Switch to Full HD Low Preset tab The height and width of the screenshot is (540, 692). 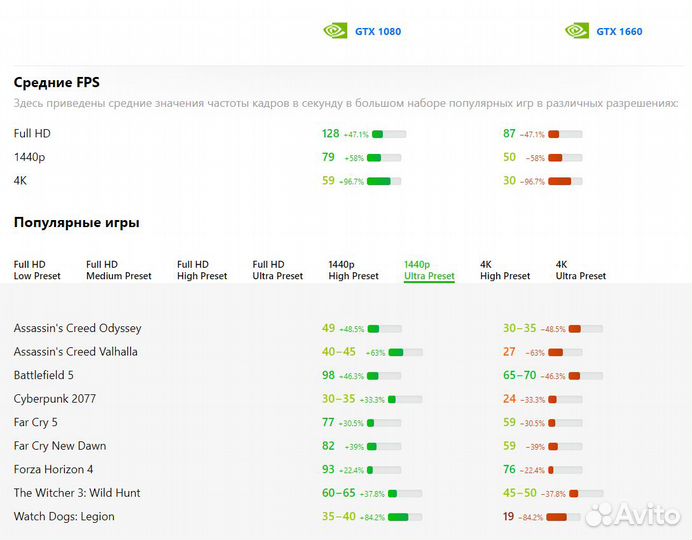(37, 270)
